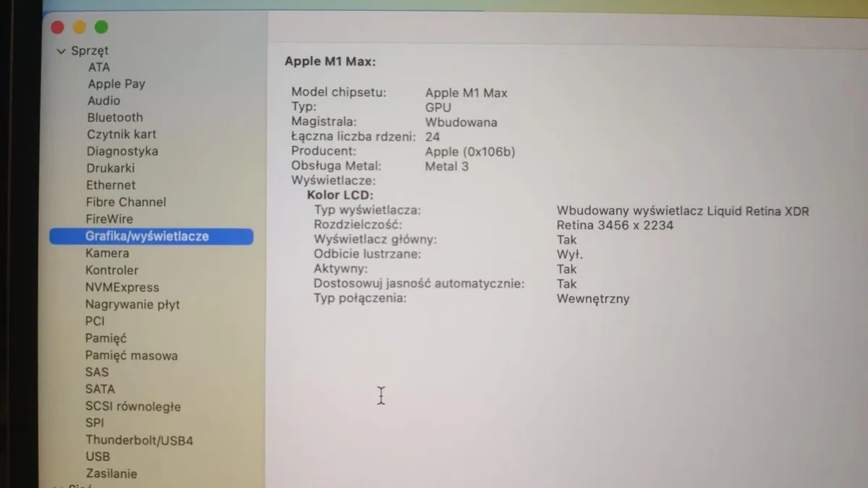Click the Metal 3 value
The width and height of the screenshot is (868, 488).
pos(447,166)
